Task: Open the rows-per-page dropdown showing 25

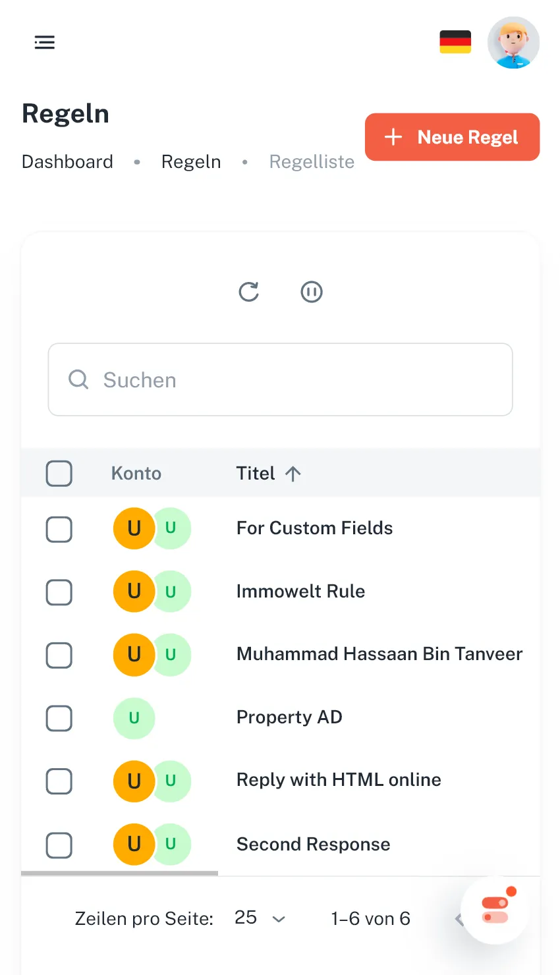Action: [260, 918]
